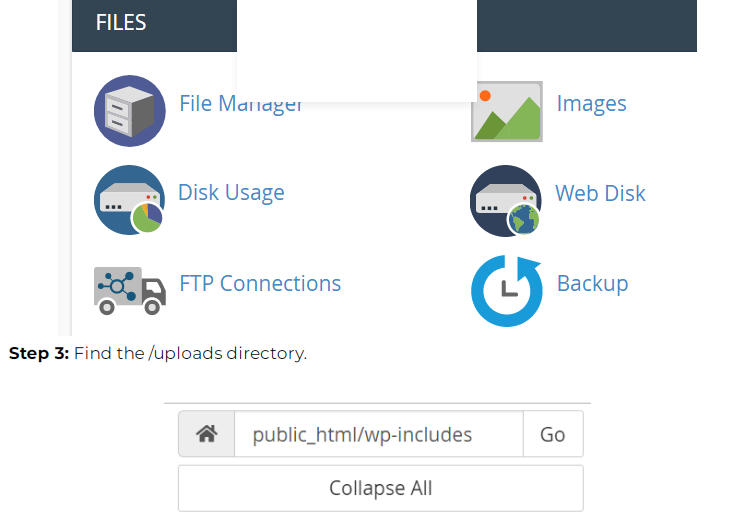
Task: Open the Backup text link
Action: [x=592, y=284]
